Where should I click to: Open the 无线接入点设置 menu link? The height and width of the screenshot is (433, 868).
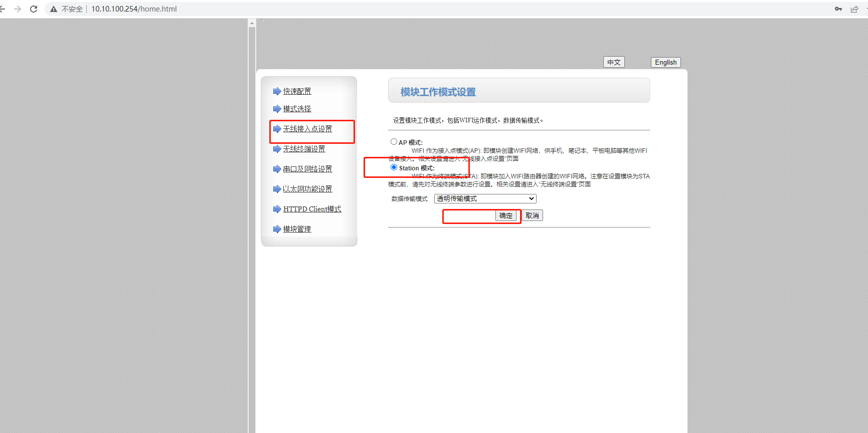point(307,129)
